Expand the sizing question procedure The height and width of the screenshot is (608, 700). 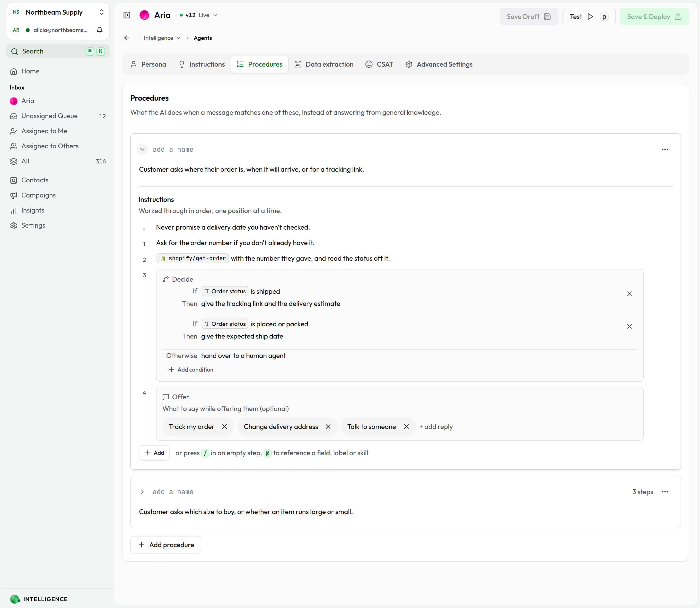click(142, 492)
